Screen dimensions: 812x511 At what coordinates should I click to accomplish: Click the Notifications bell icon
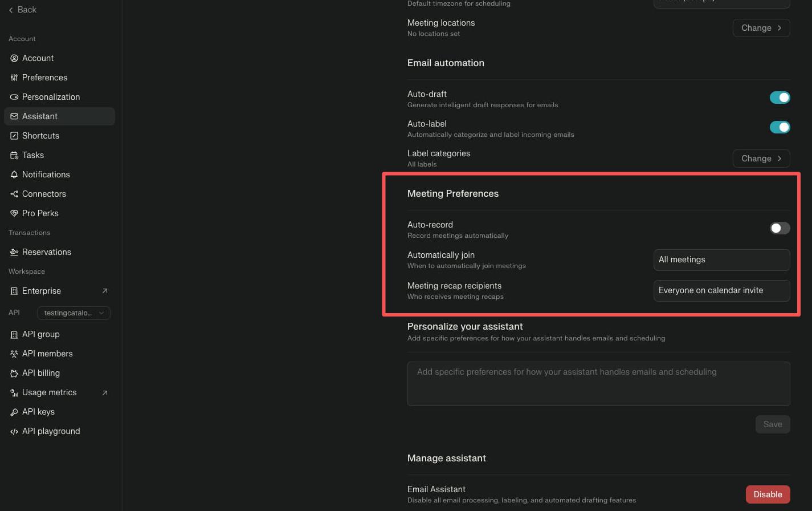click(x=14, y=175)
